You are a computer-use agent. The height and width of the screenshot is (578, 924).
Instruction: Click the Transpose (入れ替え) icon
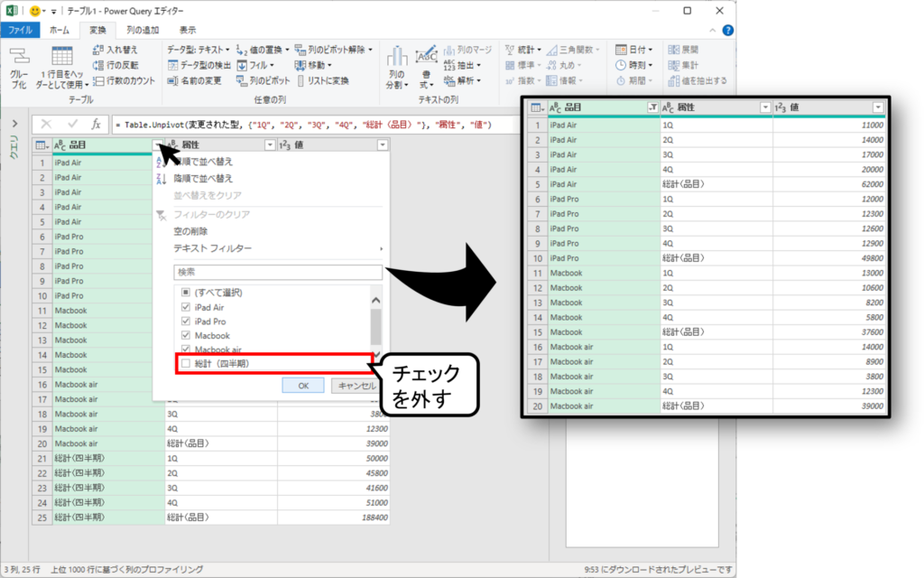coord(115,50)
